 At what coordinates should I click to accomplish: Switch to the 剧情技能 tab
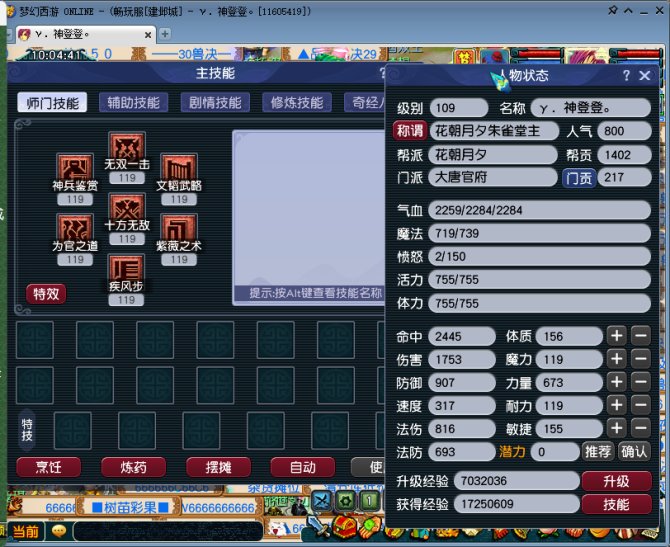215,103
